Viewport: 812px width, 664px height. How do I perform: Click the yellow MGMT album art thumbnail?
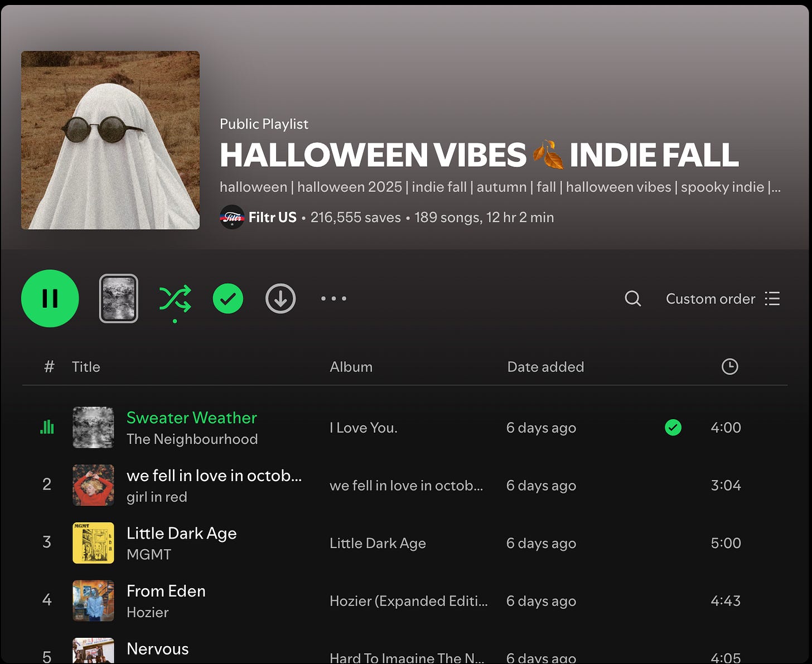click(93, 543)
